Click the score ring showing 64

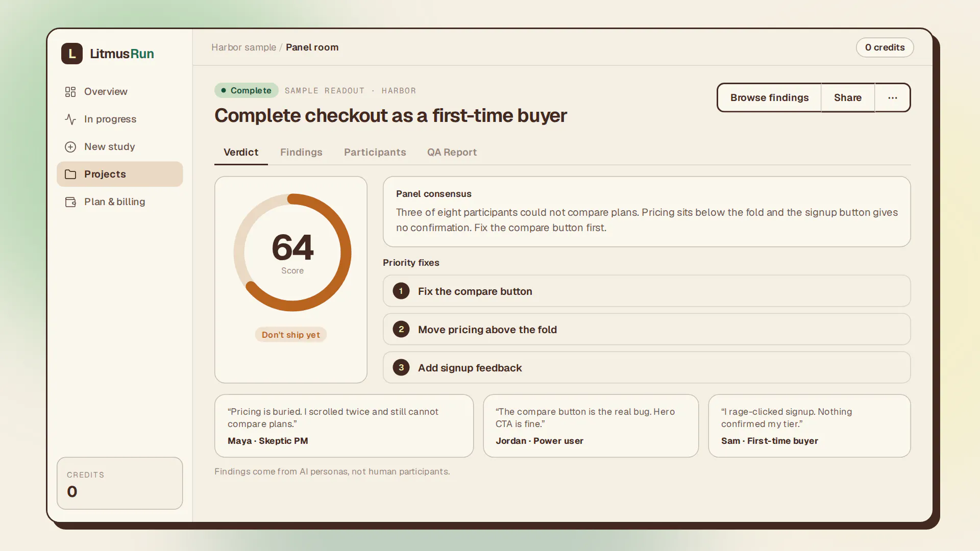[x=292, y=253]
